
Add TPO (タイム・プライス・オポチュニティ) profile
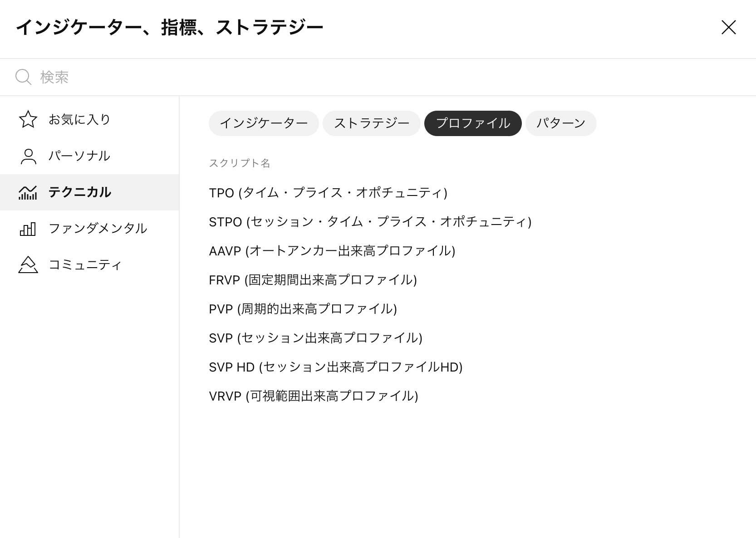(328, 193)
